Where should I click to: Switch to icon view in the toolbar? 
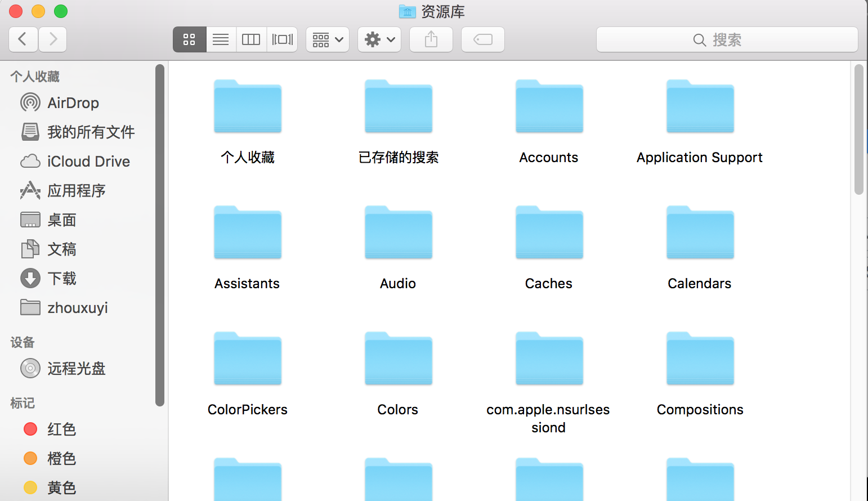coord(189,39)
